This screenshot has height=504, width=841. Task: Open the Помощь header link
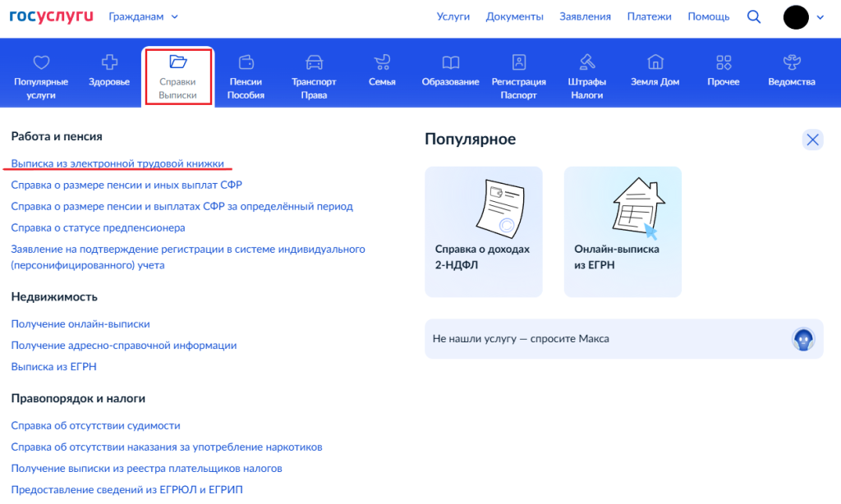tap(709, 16)
